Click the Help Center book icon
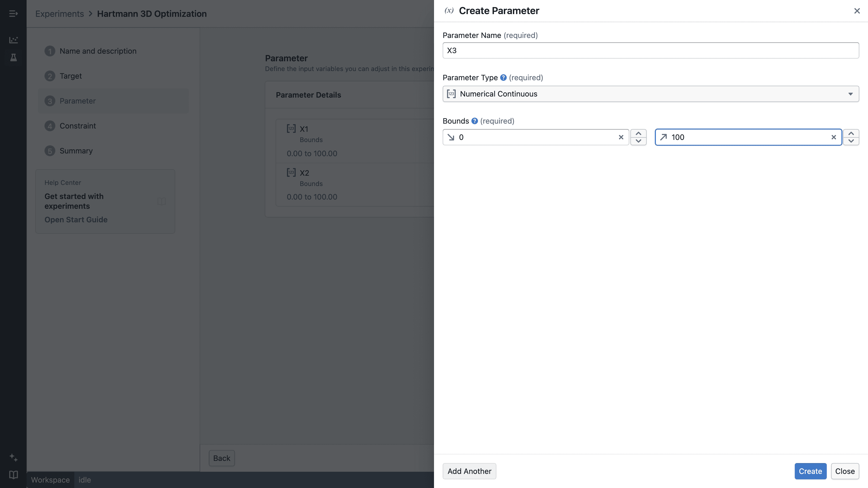This screenshot has width=868, height=488. pos(162,201)
